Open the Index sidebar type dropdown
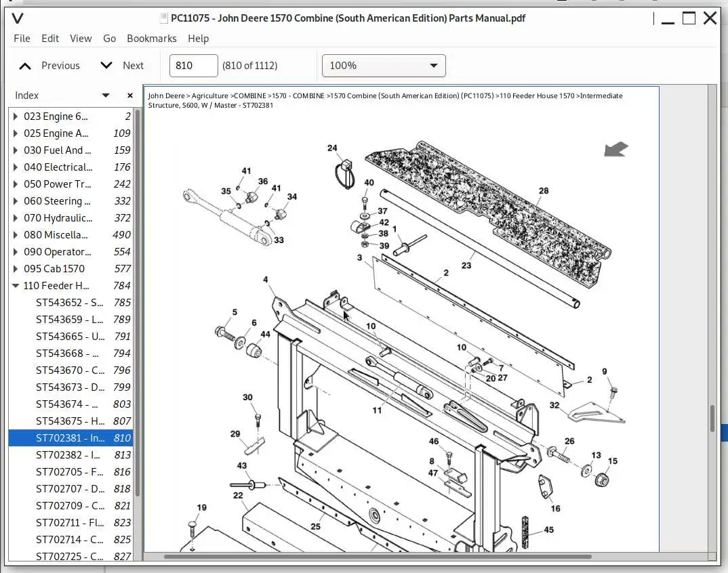The width and height of the screenshot is (728, 573). (x=106, y=95)
